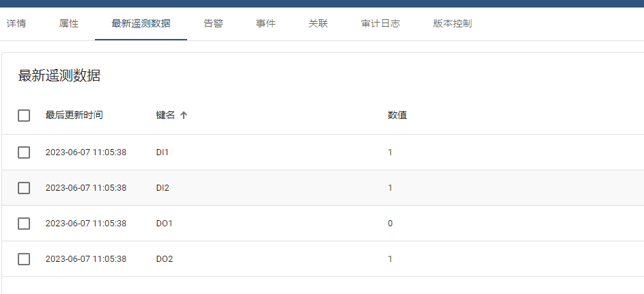Select all rows via header checkbox

pos(24,116)
